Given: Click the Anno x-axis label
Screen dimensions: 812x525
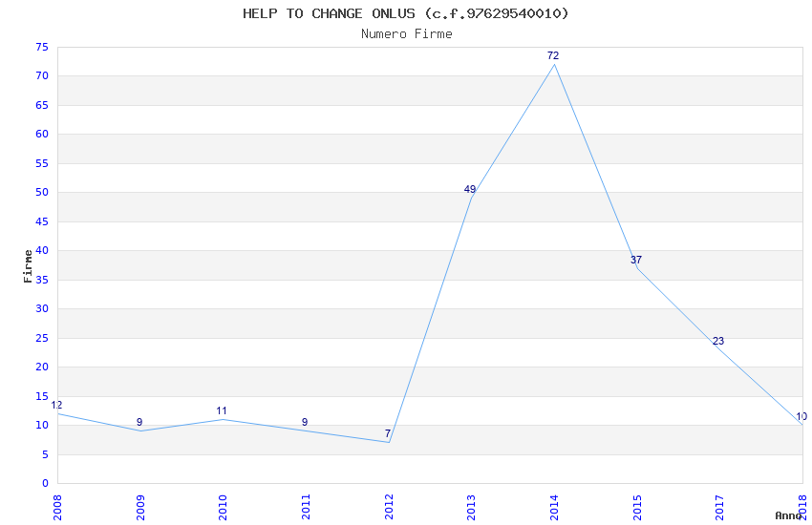Looking at the screenshot, I should click(x=788, y=515).
